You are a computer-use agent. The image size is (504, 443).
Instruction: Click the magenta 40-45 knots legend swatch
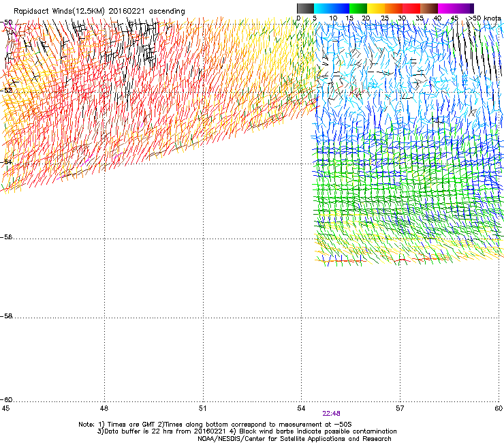[447, 8]
